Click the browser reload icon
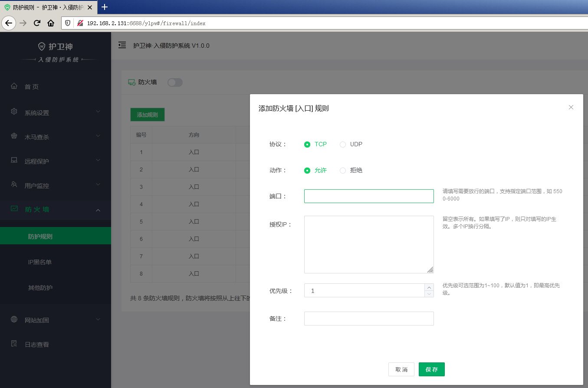Screen dimensions: 588x388 tap(37, 23)
